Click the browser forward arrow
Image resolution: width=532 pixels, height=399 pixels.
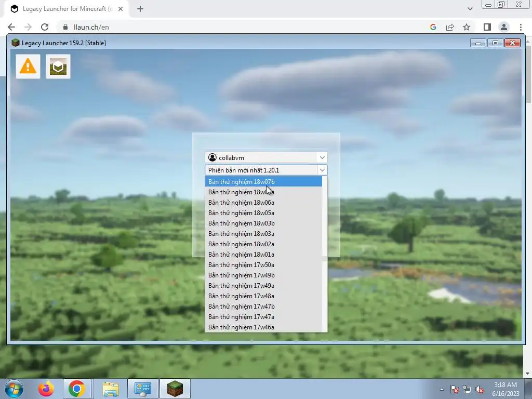[x=28, y=27]
